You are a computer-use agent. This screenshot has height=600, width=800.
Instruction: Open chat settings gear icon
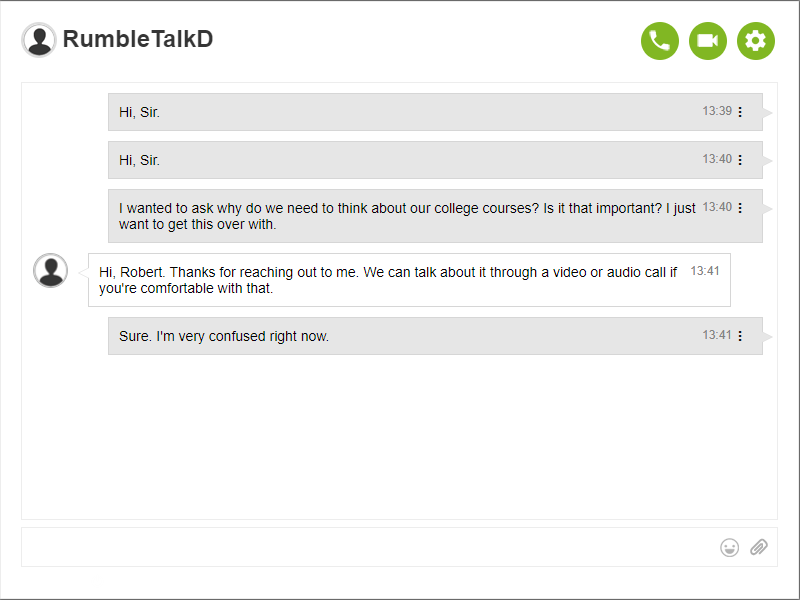pyautogui.click(x=756, y=41)
